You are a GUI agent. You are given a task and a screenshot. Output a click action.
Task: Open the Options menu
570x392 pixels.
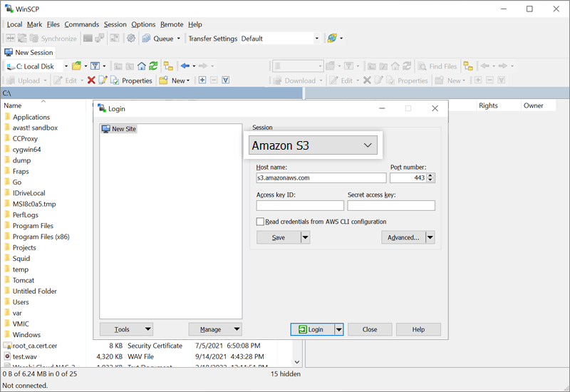pyautogui.click(x=143, y=24)
